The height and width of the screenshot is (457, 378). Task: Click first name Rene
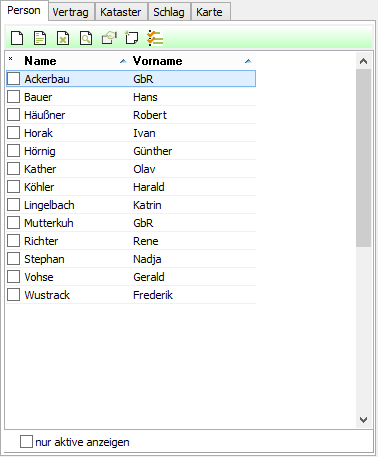[146, 241]
